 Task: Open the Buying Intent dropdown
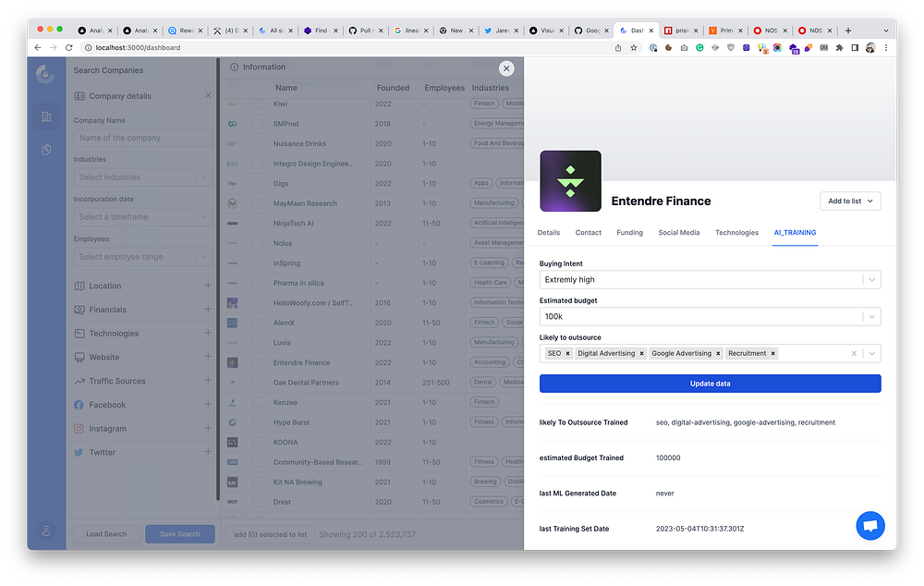tap(710, 279)
